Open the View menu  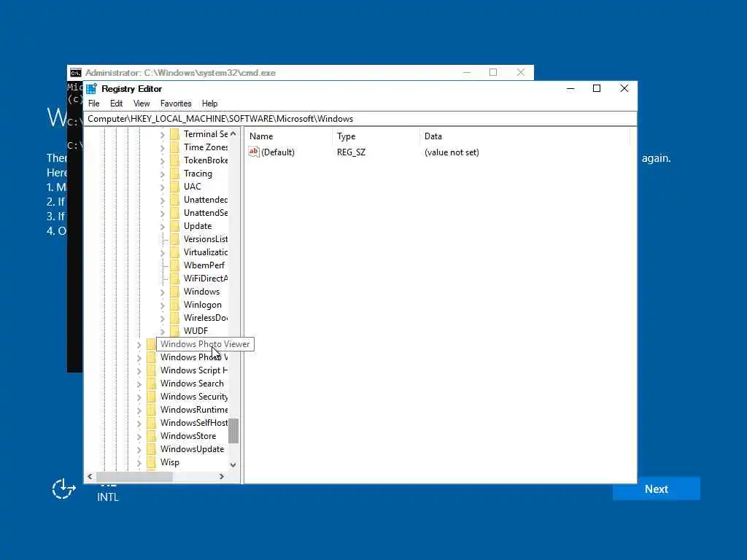(142, 104)
